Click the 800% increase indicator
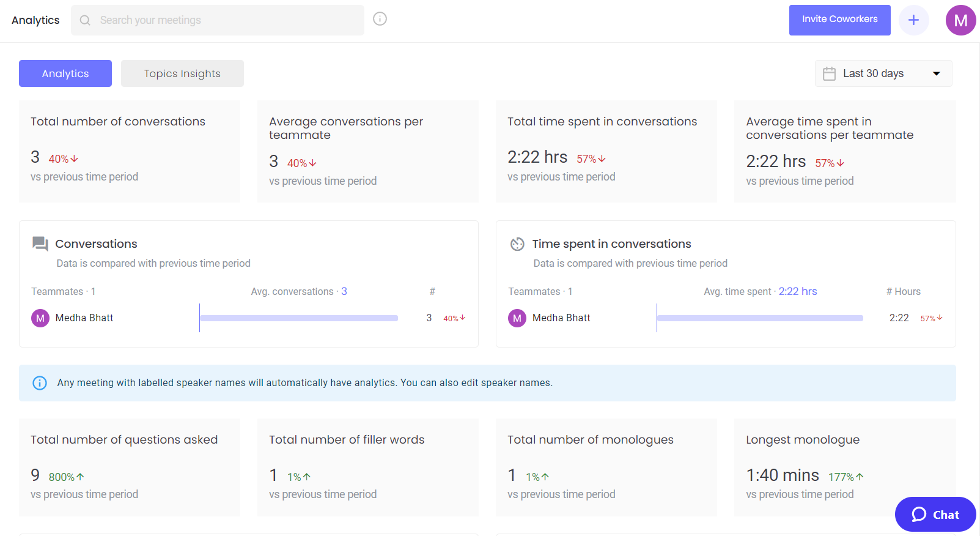The width and height of the screenshot is (980, 536). click(67, 477)
